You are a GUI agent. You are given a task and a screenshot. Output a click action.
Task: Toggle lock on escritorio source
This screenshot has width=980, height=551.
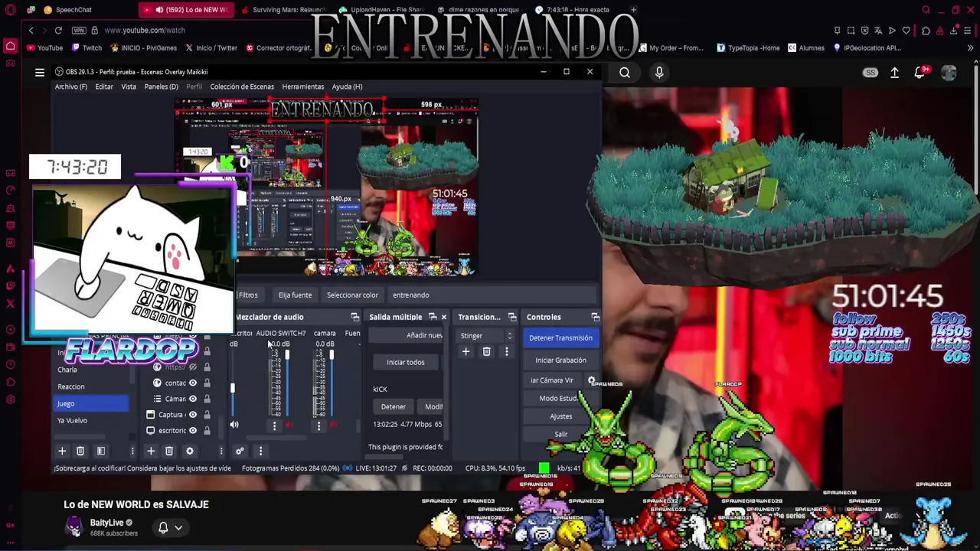pyautogui.click(x=207, y=430)
